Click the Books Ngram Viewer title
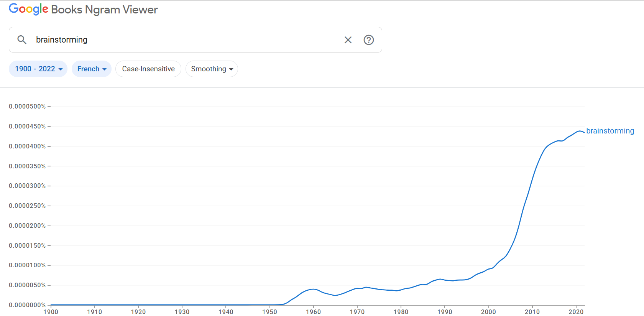Image resolution: width=644 pixels, height=316 pixels. point(104,10)
